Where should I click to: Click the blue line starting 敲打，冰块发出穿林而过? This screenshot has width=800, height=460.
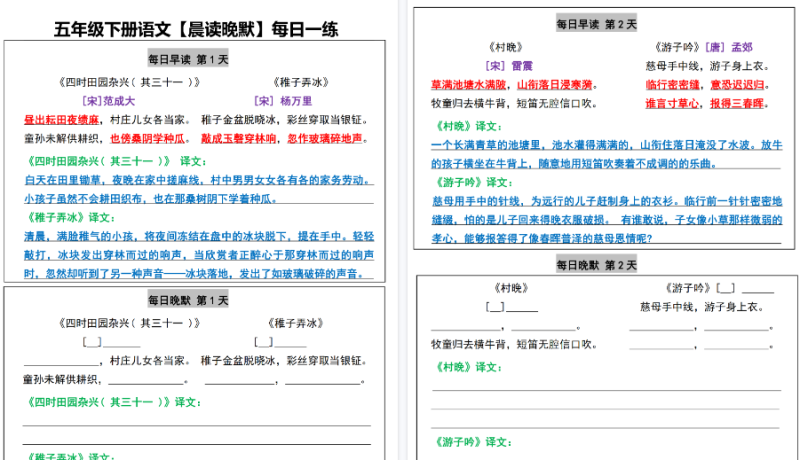click(199, 255)
